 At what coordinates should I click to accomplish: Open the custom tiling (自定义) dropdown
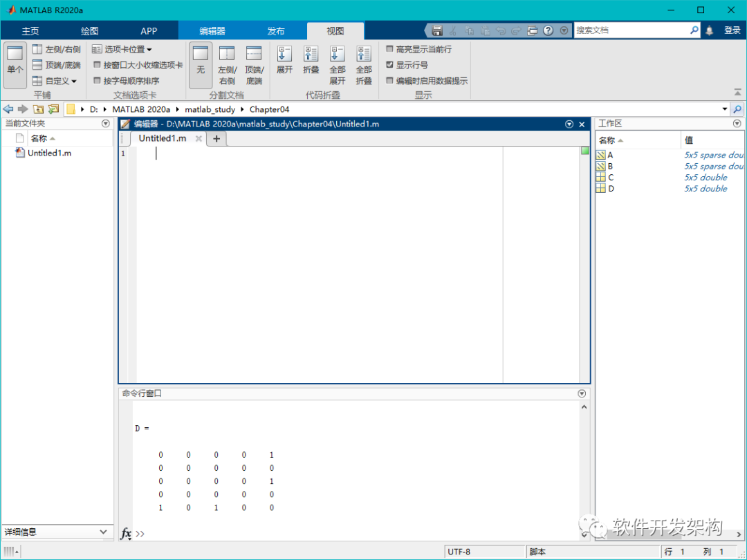(x=55, y=80)
